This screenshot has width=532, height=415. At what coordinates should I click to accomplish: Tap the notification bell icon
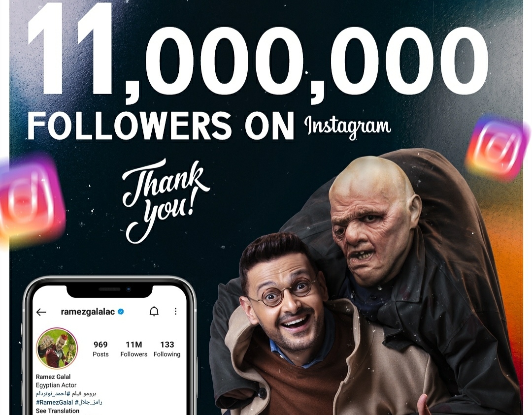click(x=154, y=311)
